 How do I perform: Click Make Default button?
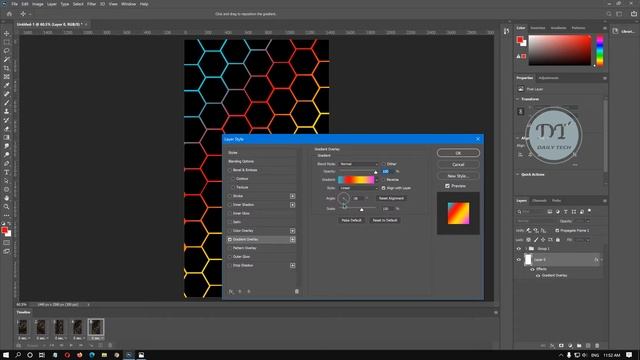point(351,220)
